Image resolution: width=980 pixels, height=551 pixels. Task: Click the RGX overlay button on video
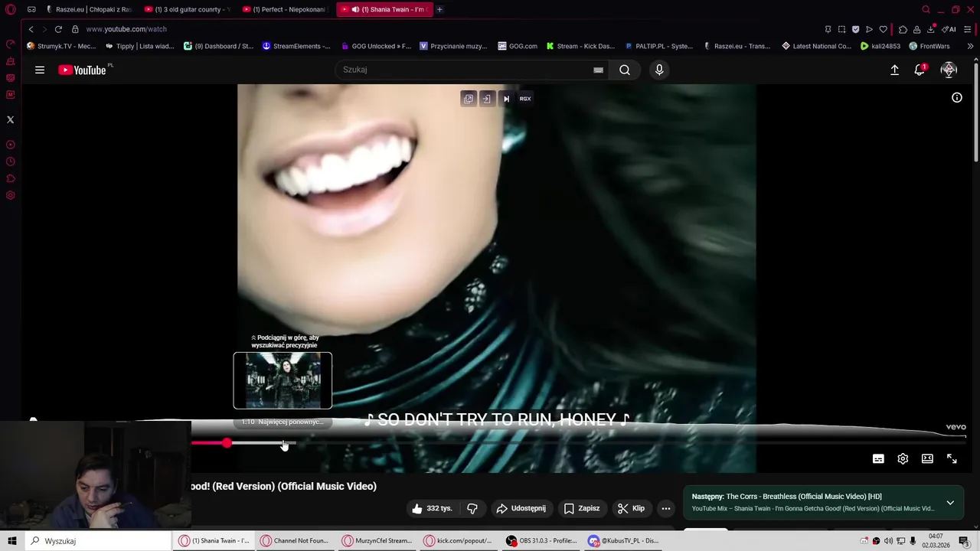525,99
